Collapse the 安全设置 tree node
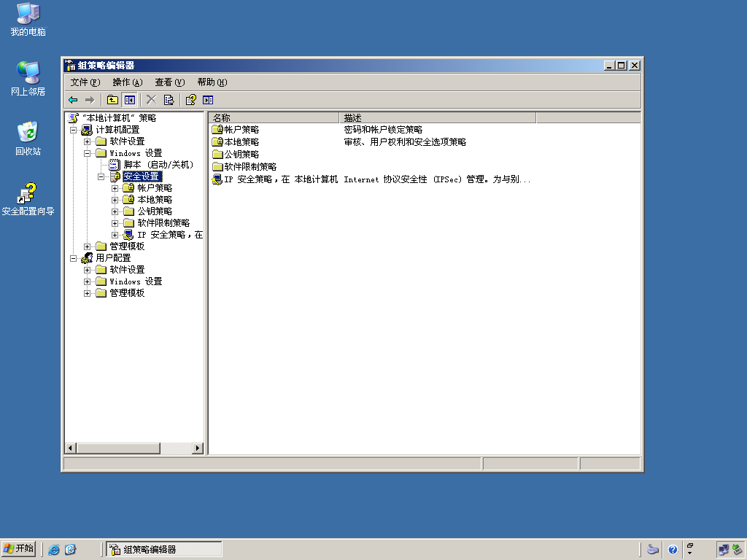 [101, 176]
